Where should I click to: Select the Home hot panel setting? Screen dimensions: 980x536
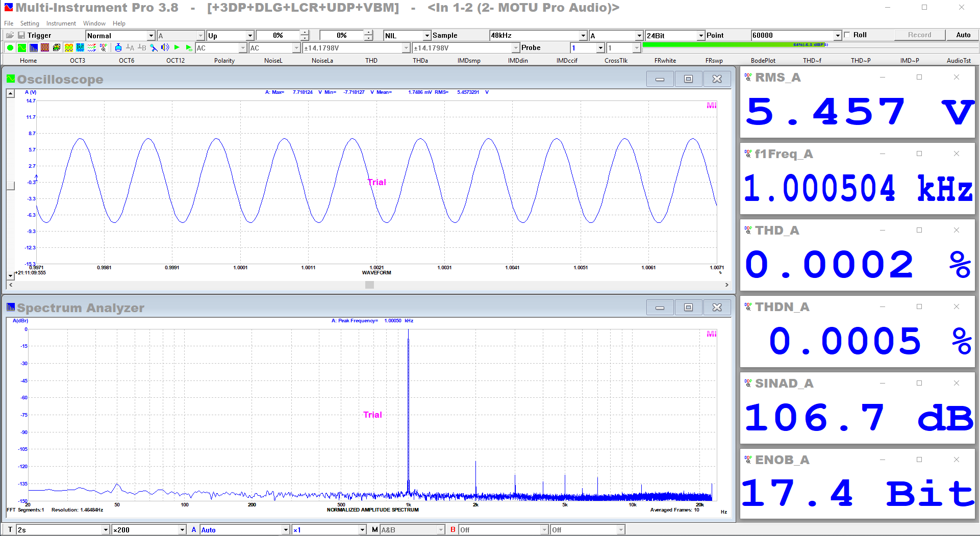point(28,60)
